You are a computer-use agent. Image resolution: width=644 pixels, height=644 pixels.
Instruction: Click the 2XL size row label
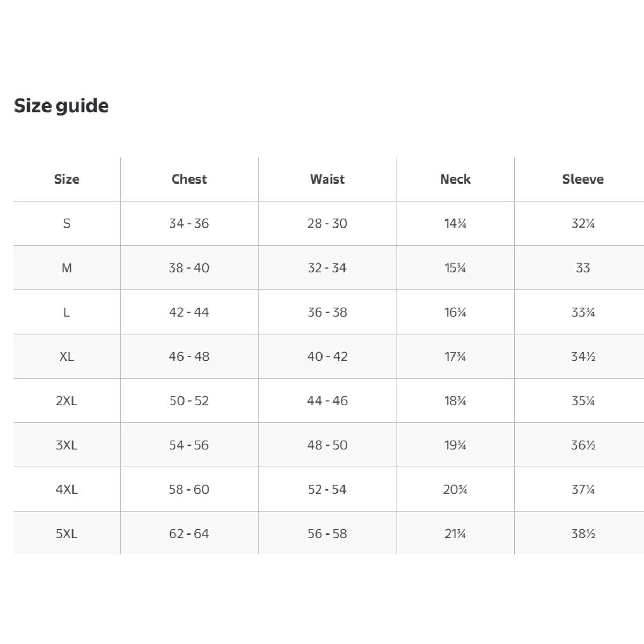(67, 401)
